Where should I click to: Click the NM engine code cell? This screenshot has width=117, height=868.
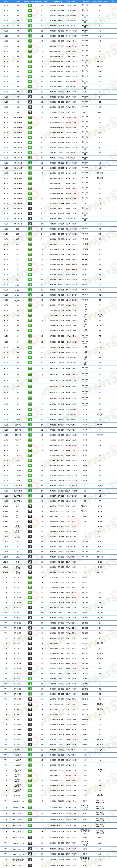[100, 342]
